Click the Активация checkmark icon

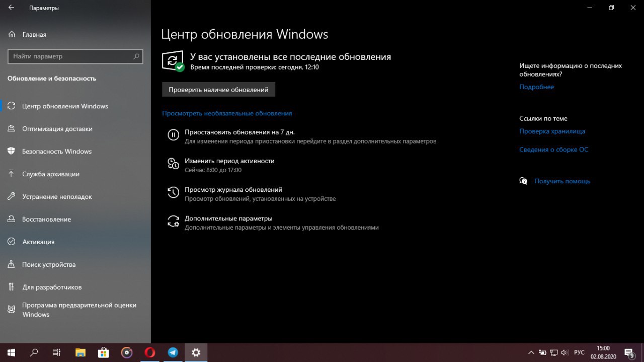(x=12, y=242)
